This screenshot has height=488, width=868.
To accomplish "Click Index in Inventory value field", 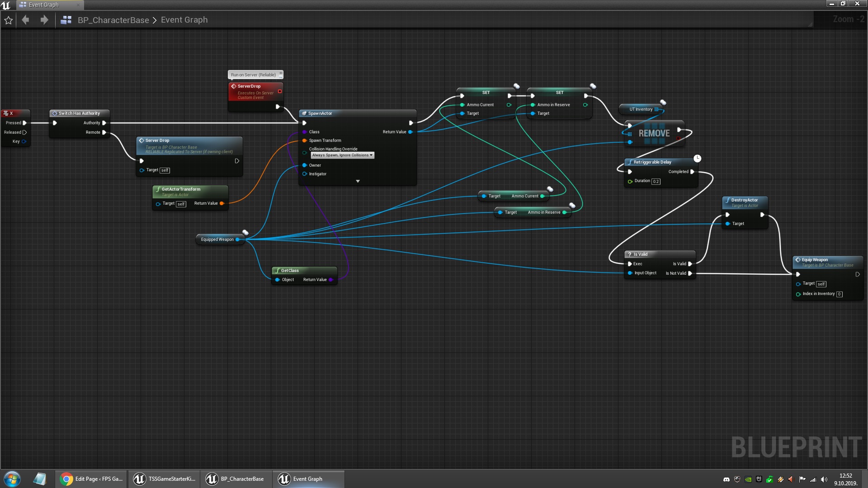I will point(839,294).
